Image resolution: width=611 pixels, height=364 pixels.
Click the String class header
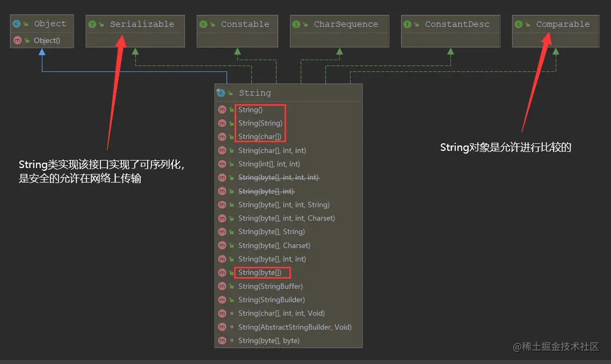point(288,93)
